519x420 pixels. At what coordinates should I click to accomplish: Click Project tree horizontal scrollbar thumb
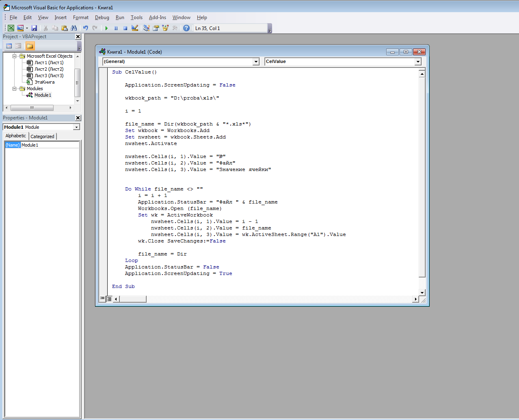pos(32,108)
